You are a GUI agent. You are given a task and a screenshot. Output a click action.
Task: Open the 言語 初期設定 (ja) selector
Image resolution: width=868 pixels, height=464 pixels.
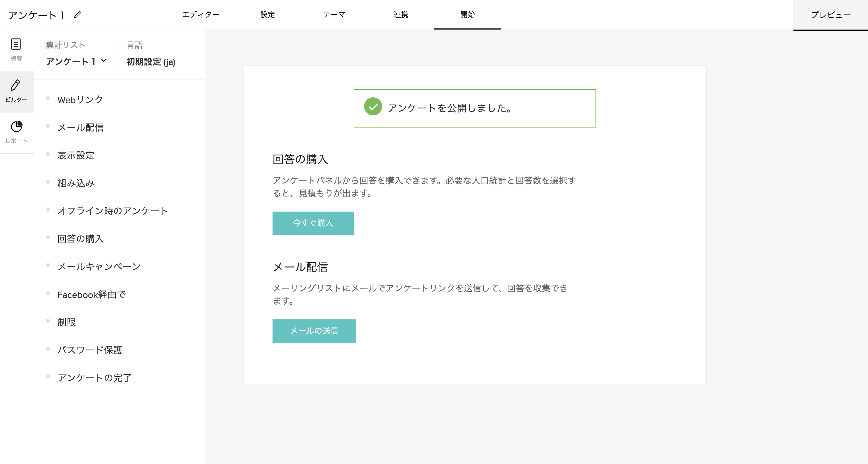[x=151, y=62]
